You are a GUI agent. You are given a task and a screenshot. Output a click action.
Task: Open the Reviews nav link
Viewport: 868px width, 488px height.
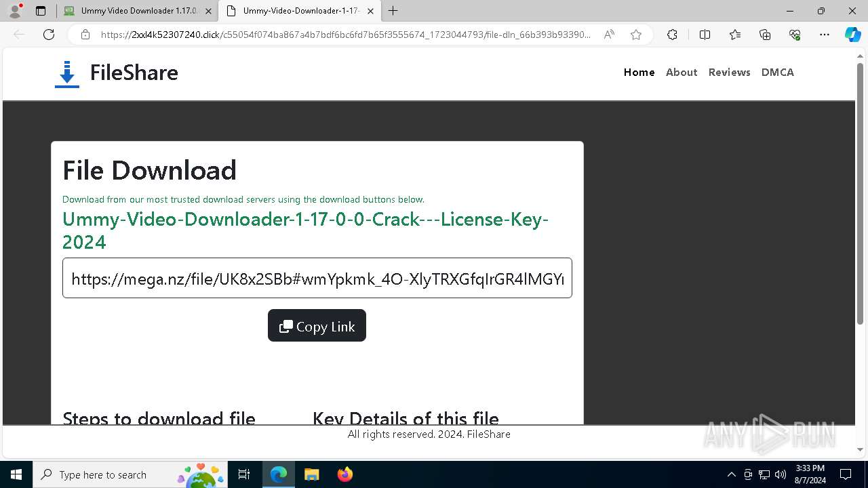[730, 73]
